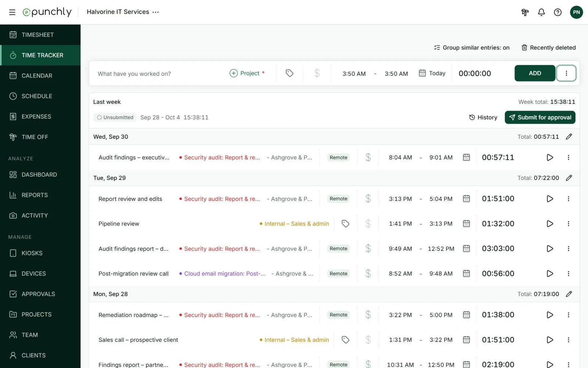
Task: Open workspace options dots next to Halvorine IT Services
Action: click(156, 12)
